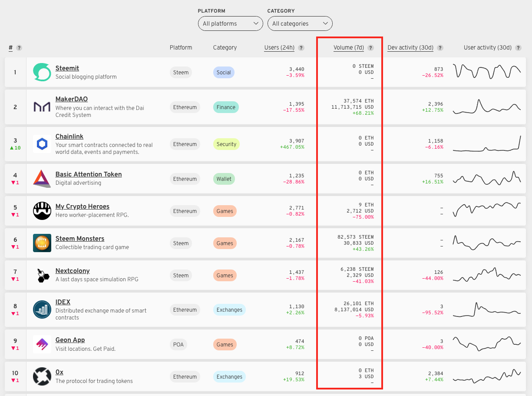Viewport: 532px width, 396px height.
Task: View Steemit user activity sparkline chart
Action: [487, 71]
